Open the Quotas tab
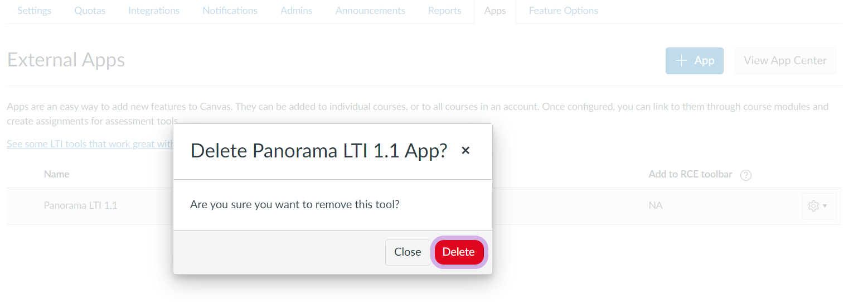Image resolution: width=868 pixels, height=302 pixels. click(x=90, y=11)
